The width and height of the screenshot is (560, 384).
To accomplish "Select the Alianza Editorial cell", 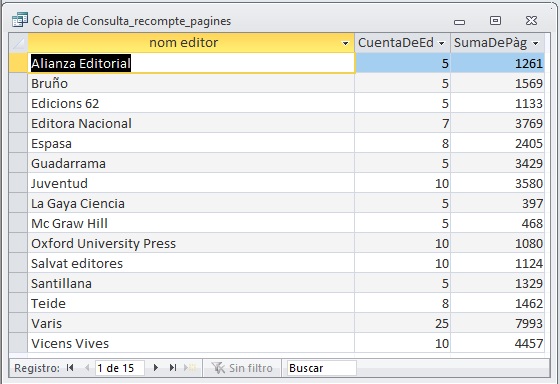I will pos(191,63).
